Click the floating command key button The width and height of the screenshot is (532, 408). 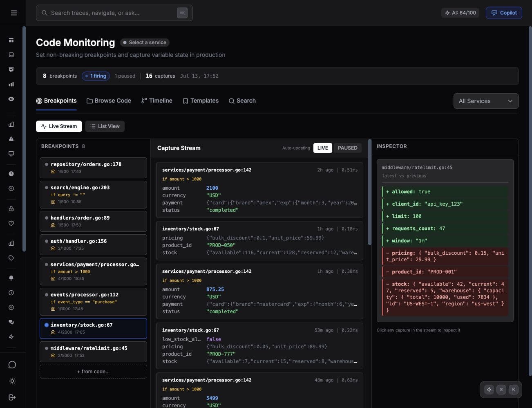tap(501, 390)
